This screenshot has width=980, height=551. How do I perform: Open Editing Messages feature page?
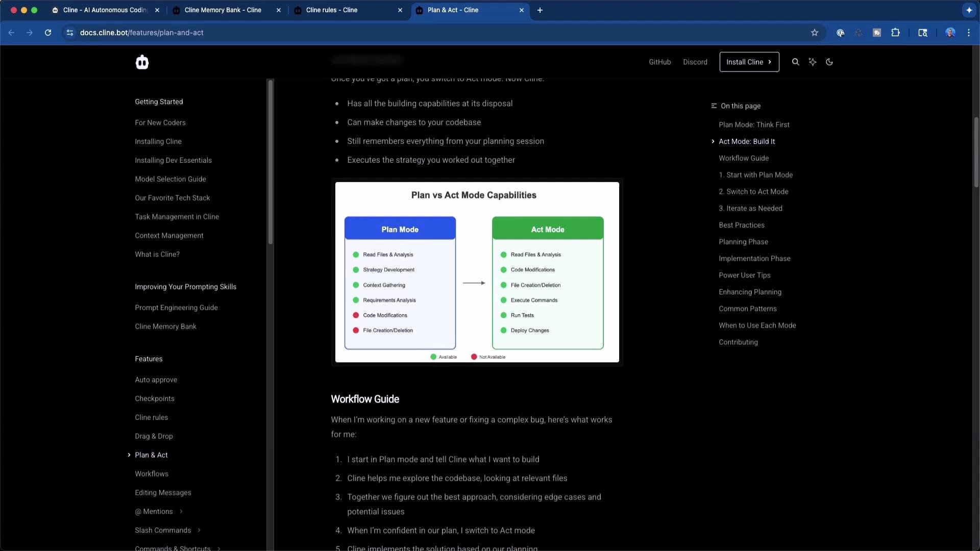click(163, 493)
